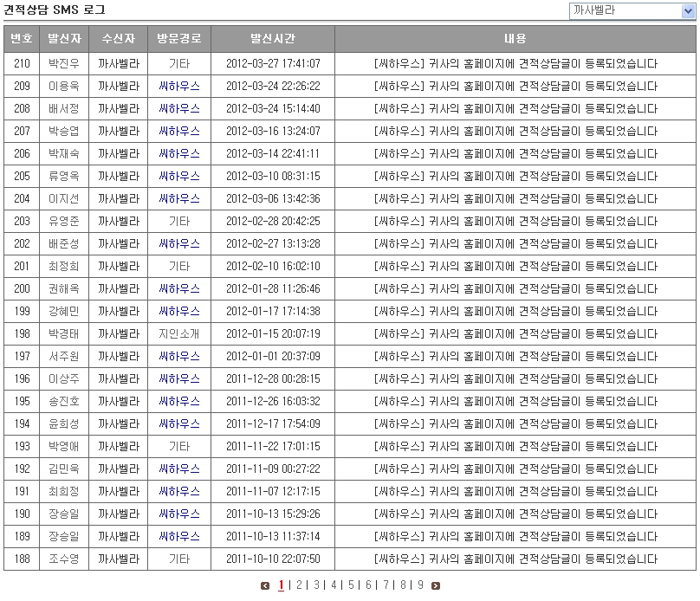
Task: Open the 씨하우스 link for row 206
Action: tap(179, 153)
